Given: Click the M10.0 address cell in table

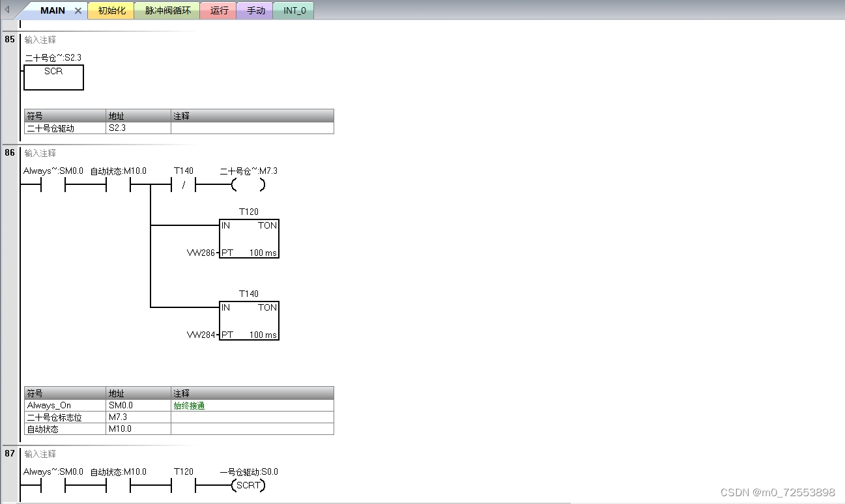Looking at the screenshot, I should pos(139,429).
